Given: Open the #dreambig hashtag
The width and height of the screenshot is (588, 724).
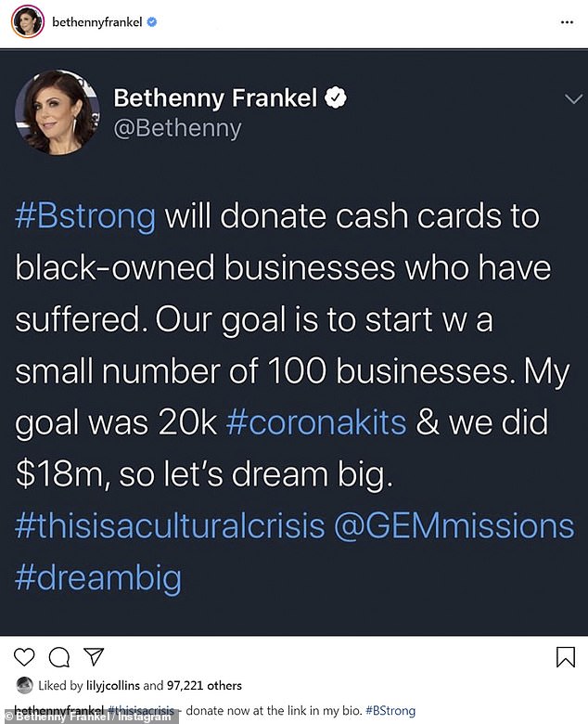Looking at the screenshot, I should point(97,577).
